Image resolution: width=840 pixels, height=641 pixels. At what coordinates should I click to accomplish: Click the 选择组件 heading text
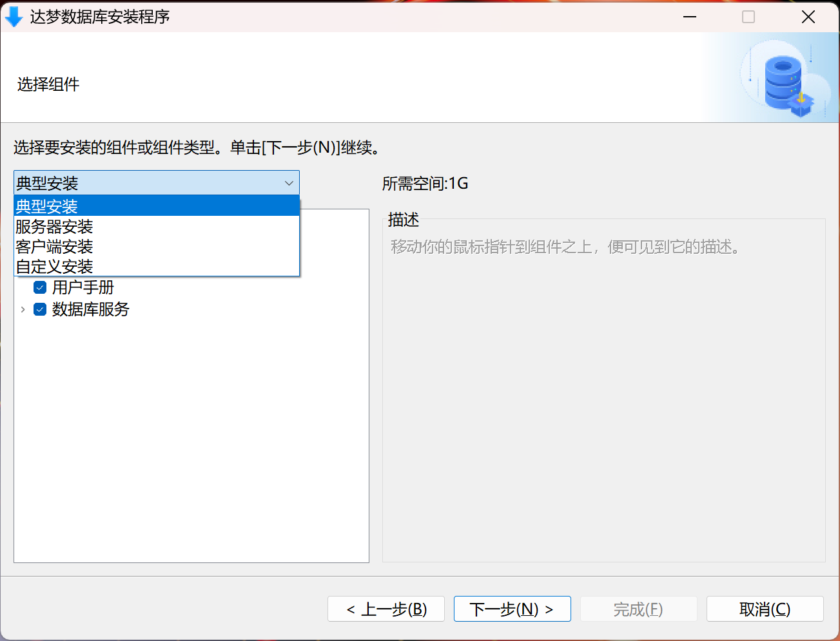pos(48,84)
